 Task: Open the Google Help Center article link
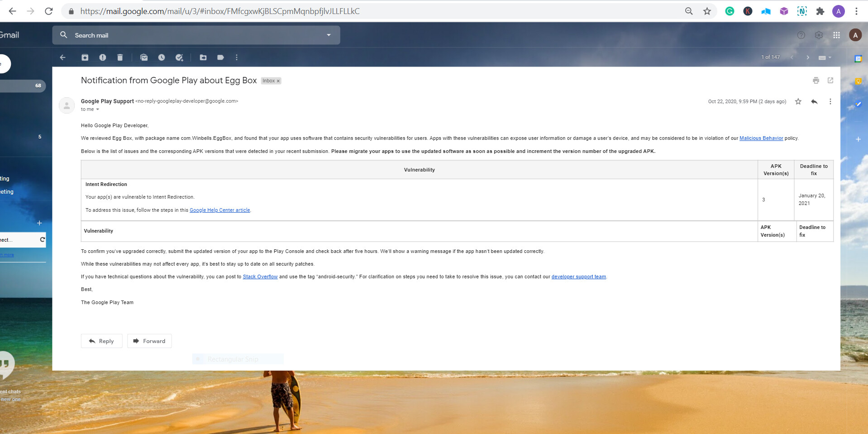pos(219,210)
